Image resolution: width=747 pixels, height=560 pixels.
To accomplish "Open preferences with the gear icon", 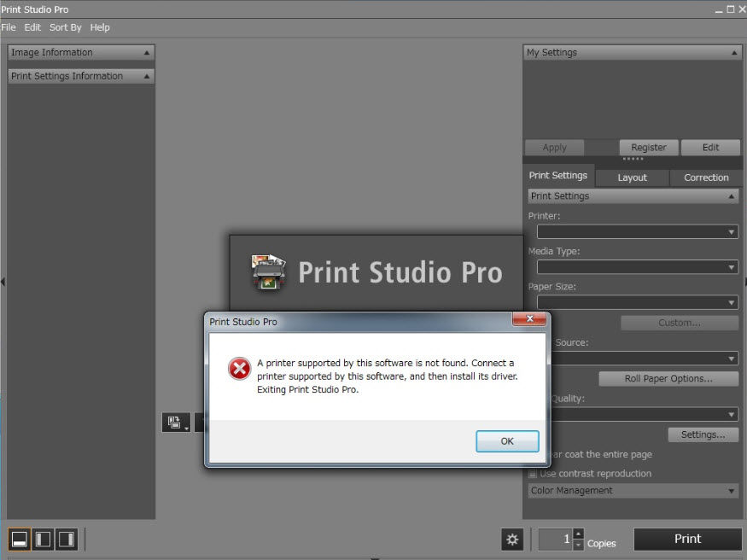I will tap(512, 540).
